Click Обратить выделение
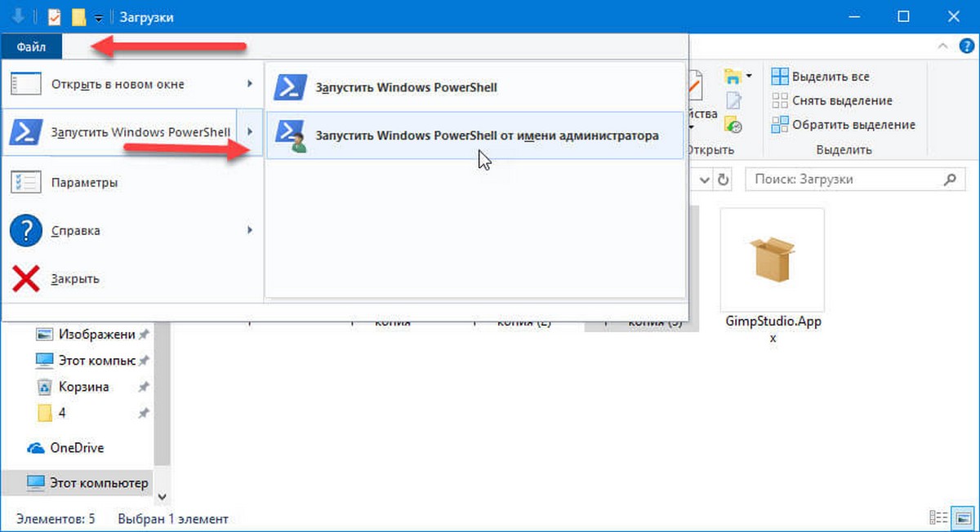The width and height of the screenshot is (980, 532). (844, 125)
